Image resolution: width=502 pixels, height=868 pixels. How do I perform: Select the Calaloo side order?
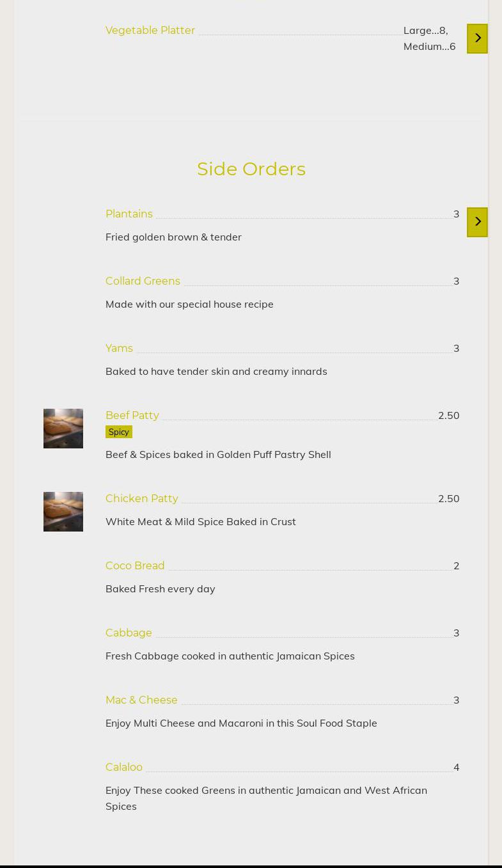(x=124, y=768)
